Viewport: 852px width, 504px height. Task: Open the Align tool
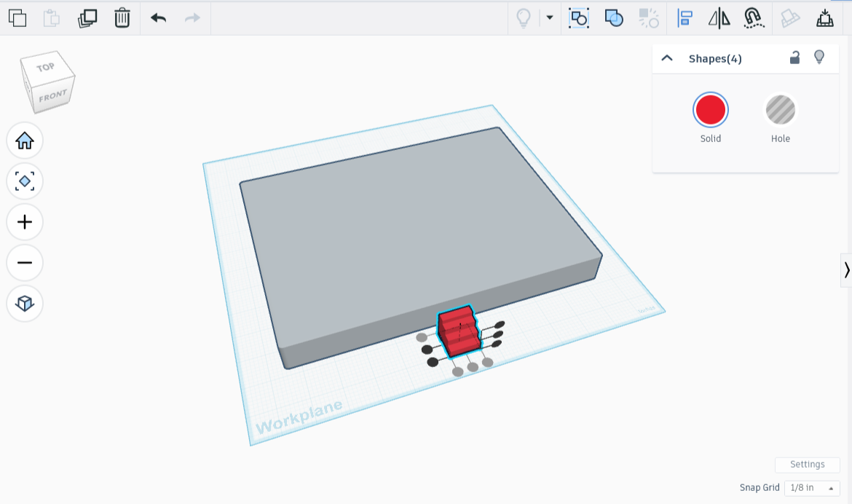685,18
